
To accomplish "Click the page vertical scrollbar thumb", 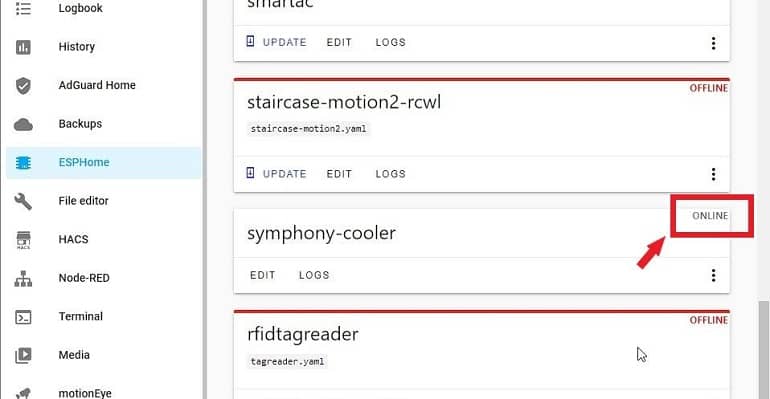I will 763,350.
